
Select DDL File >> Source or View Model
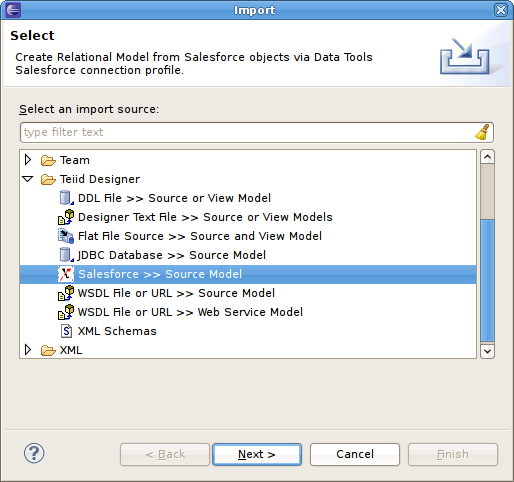[174, 198]
